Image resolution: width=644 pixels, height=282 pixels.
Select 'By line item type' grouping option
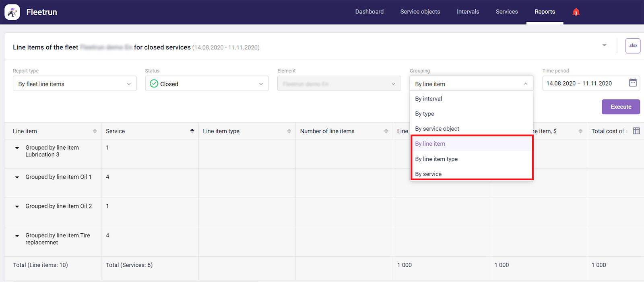click(436, 159)
